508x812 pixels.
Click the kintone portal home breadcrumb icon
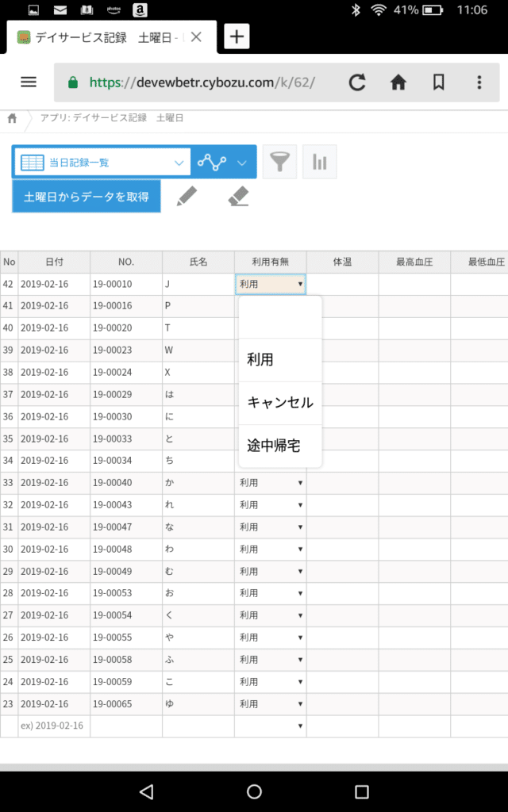12,118
